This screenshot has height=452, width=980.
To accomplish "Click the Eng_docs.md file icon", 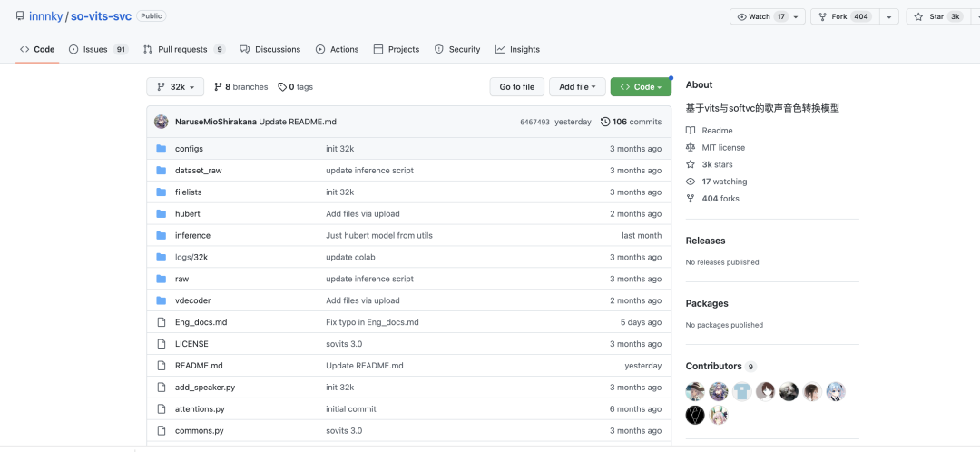I will 162,322.
